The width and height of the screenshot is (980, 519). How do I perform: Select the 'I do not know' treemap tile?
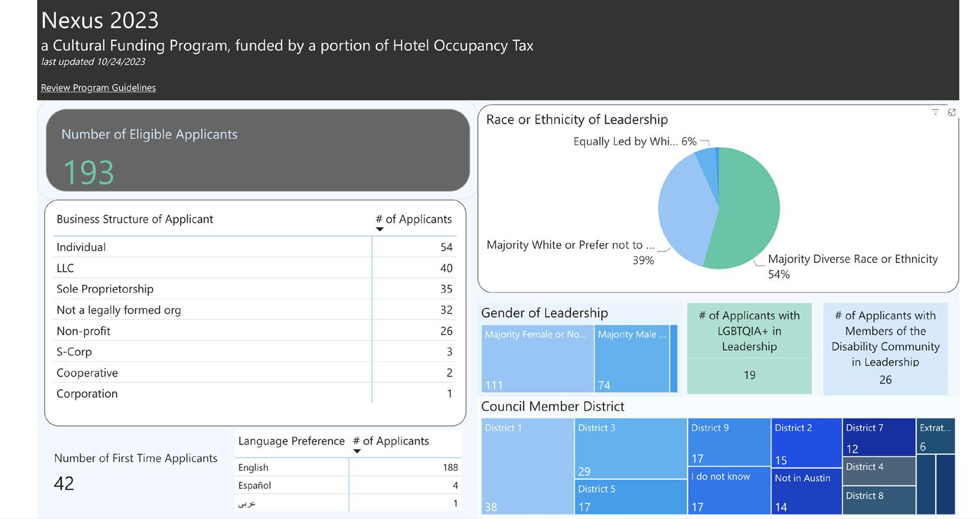tap(729, 491)
